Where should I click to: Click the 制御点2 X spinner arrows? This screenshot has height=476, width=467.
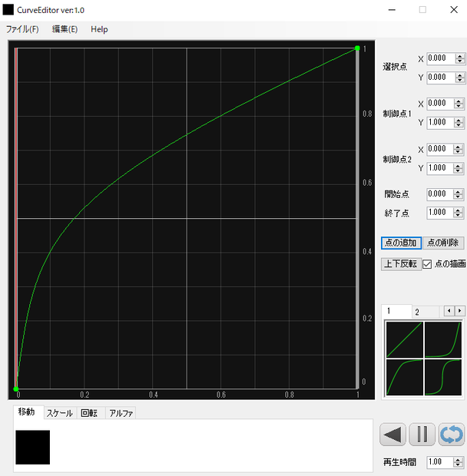[459, 150]
